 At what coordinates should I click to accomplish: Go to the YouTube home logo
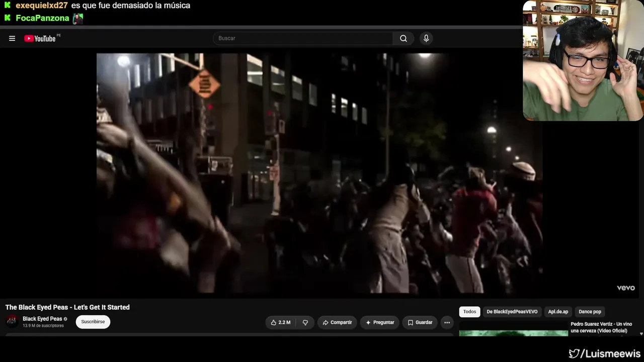click(40, 39)
